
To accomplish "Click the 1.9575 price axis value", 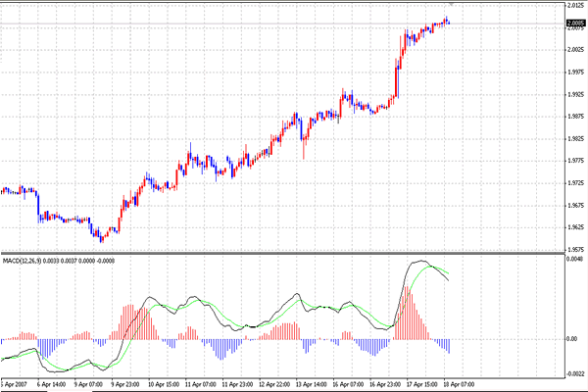I will tap(576, 250).
